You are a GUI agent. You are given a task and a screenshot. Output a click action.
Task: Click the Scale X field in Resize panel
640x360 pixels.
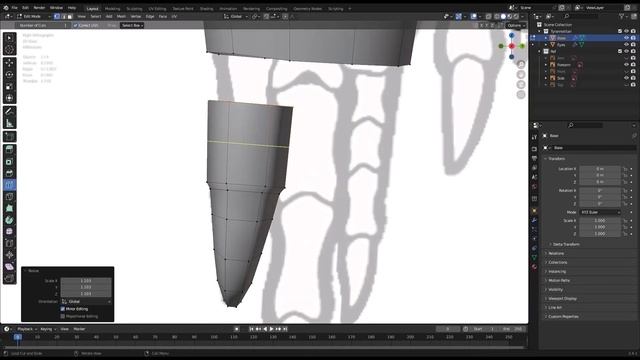86,281
